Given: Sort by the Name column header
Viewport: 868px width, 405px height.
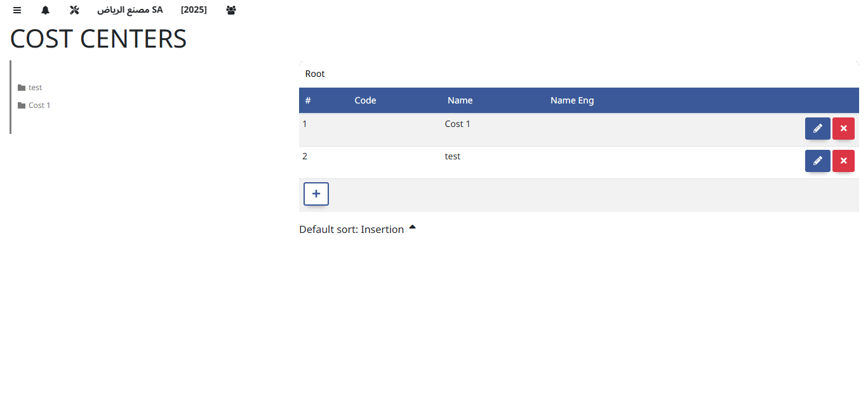Looking at the screenshot, I should tap(460, 100).
